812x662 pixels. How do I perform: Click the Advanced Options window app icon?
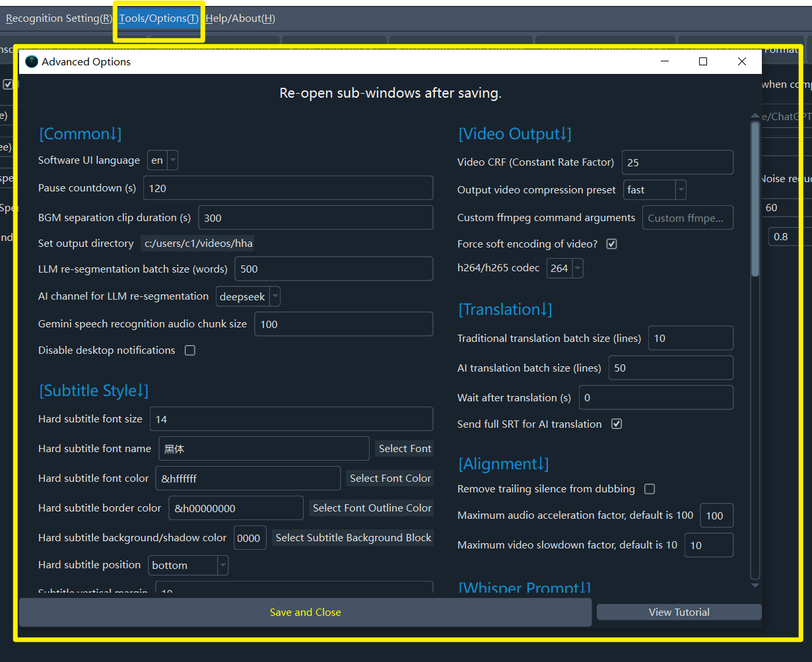pyautogui.click(x=32, y=61)
